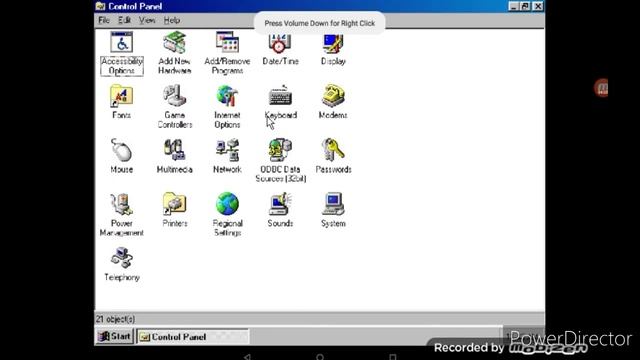This screenshot has height=360, width=640.
Task: Select the Regional Settings globe icon
Action: [227, 204]
